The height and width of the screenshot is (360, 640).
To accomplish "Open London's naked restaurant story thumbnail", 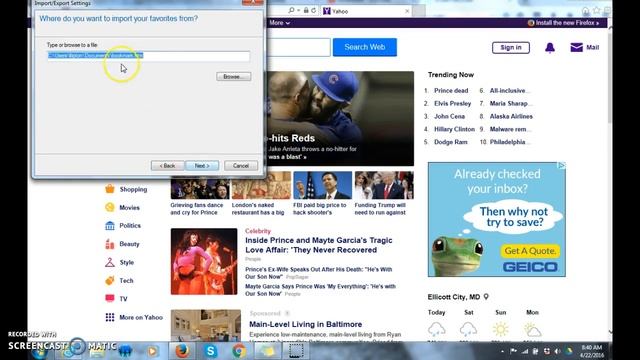I will [261, 185].
